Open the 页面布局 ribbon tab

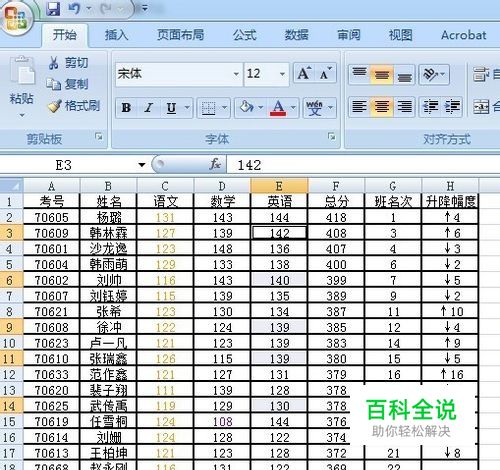180,35
